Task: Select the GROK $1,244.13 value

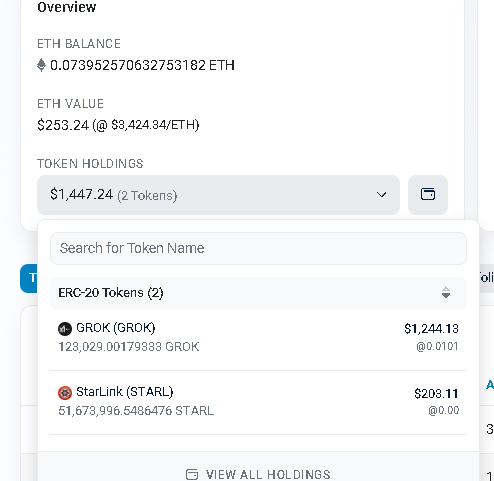Action: [431, 329]
